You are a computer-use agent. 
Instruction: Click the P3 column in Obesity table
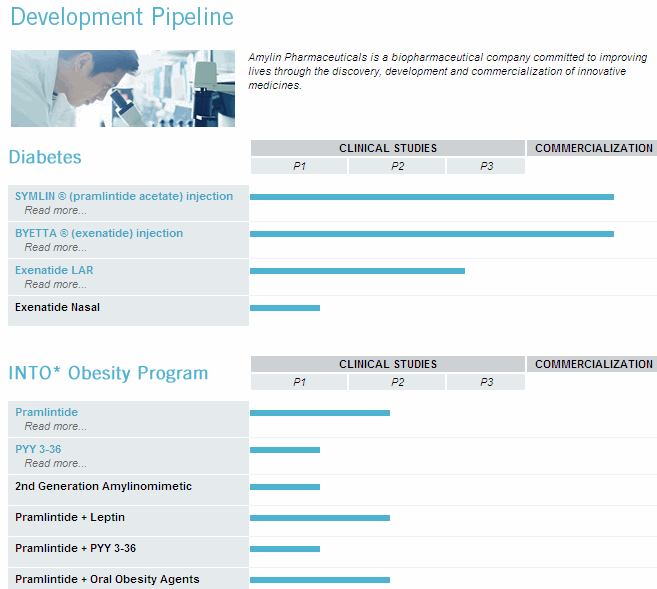tap(486, 382)
